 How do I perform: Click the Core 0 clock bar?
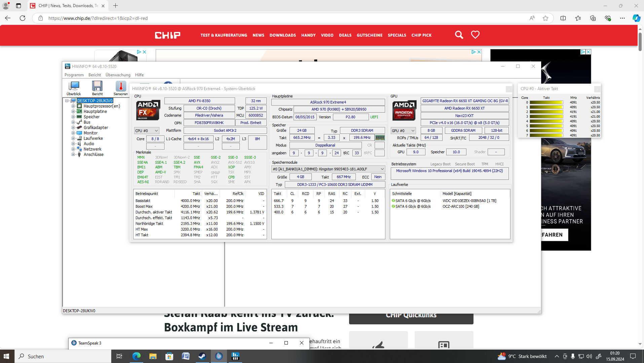tap(546, 103)
